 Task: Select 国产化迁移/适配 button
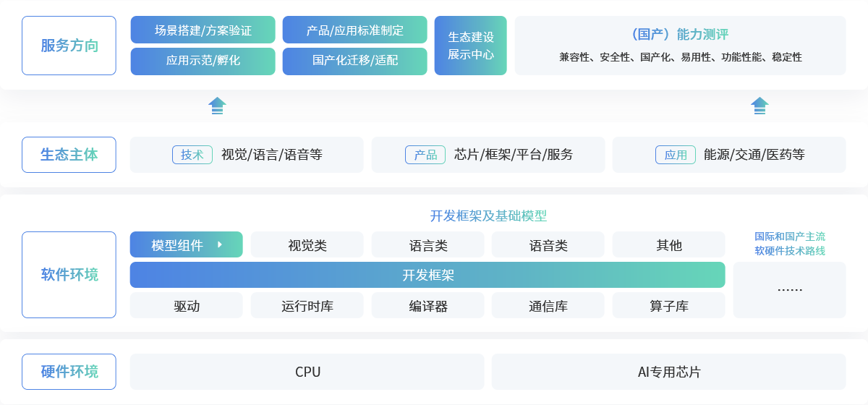click(x=355, y=61)
